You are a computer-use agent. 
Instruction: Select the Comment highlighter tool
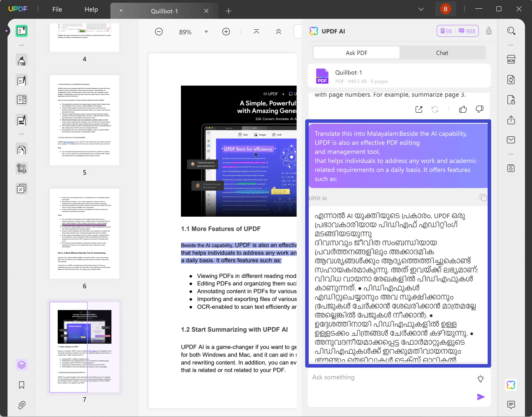point(22,60)
